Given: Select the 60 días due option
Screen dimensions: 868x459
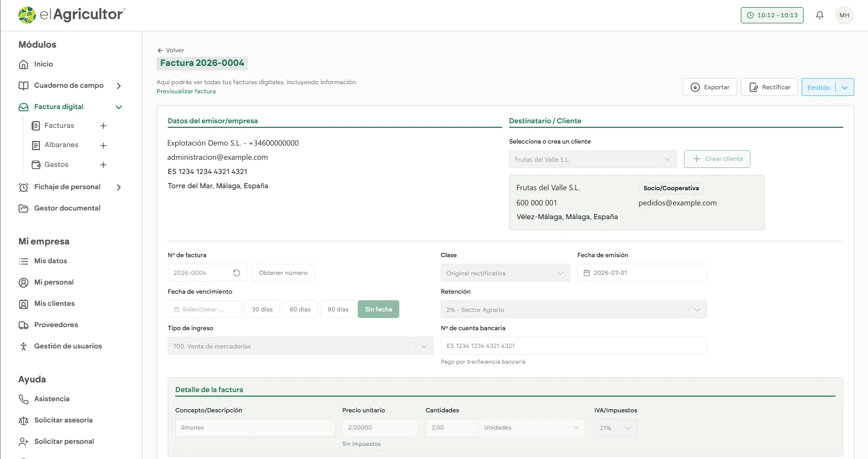Looking at the screenshot, I should coord(300,309).
